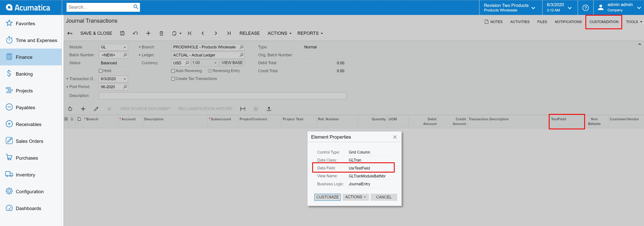Click the upload from file icon
Image resolution: width=644 pixels, height=226 pixels.
click(269, 109)
